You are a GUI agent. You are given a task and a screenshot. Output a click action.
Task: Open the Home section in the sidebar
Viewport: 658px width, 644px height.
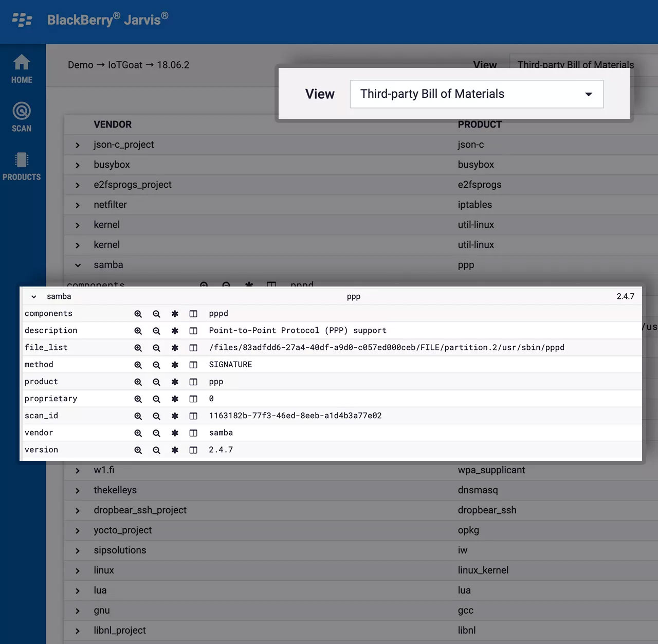(22, 69)
